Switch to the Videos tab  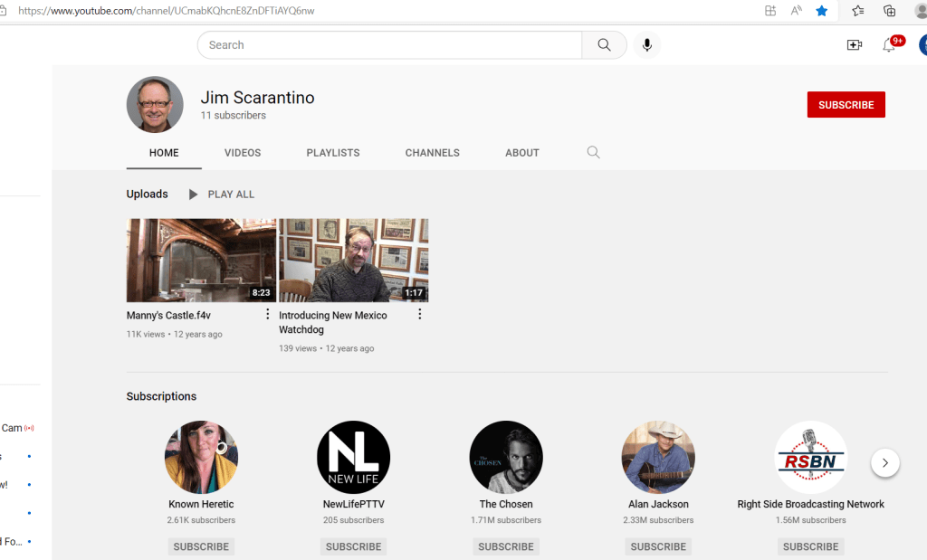pos(243,153)
